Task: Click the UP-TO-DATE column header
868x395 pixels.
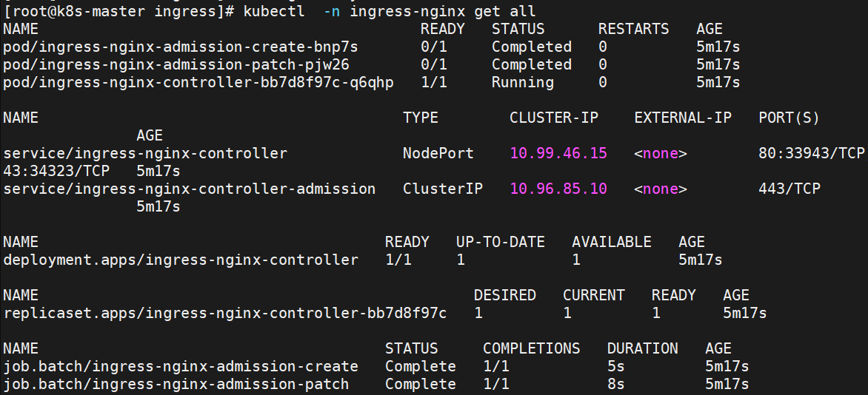Action: coord(501,242)
